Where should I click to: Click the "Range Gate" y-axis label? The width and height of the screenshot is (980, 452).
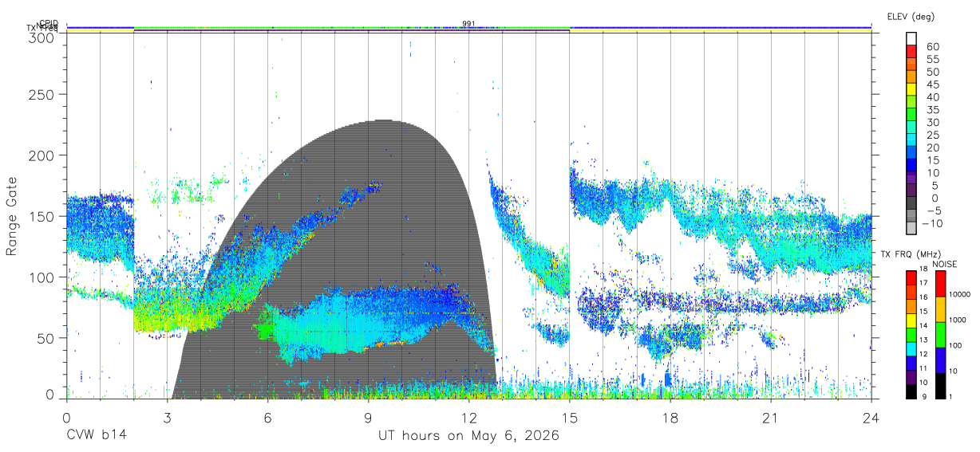point(12,217)
